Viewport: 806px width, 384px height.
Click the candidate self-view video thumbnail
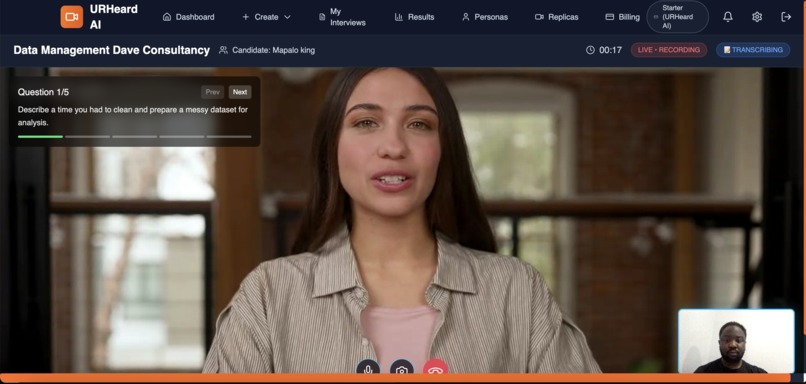[736, 341]
